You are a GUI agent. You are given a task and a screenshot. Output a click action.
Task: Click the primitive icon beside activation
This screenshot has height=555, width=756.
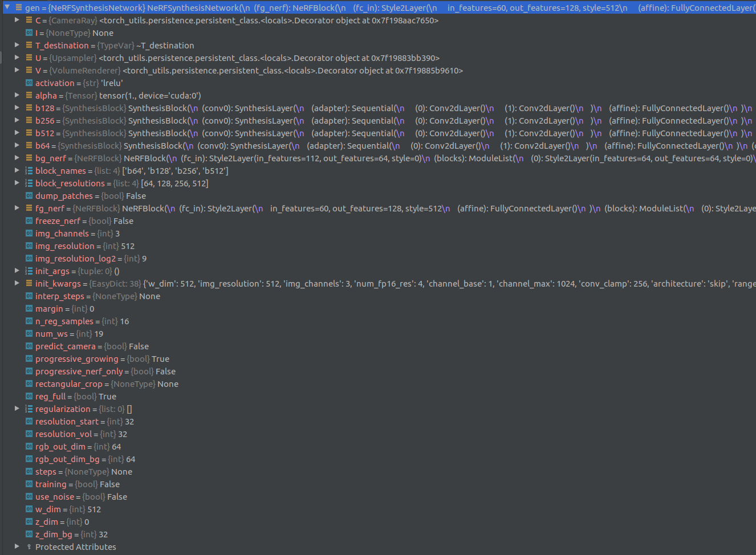29,83
